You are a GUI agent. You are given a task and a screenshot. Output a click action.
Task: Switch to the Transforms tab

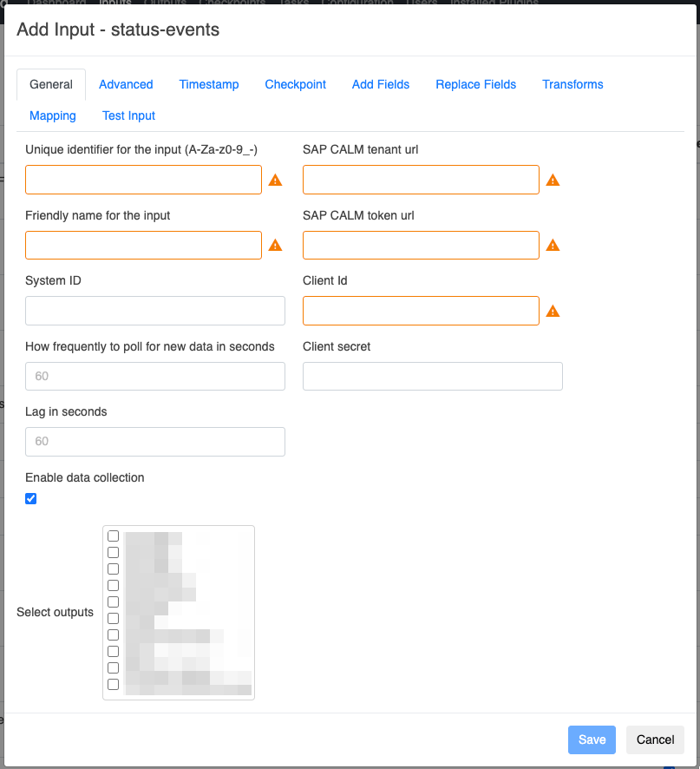click(572, 84)
